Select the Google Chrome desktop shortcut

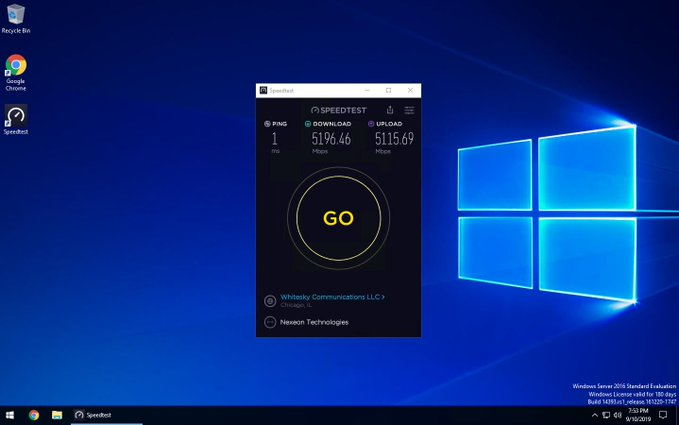point(16,72)
